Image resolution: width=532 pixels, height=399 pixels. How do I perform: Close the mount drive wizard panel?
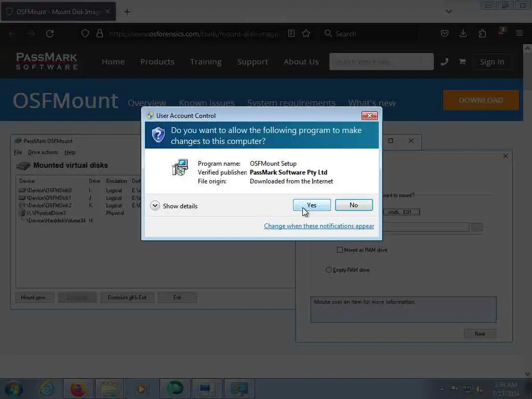(506, 156)
